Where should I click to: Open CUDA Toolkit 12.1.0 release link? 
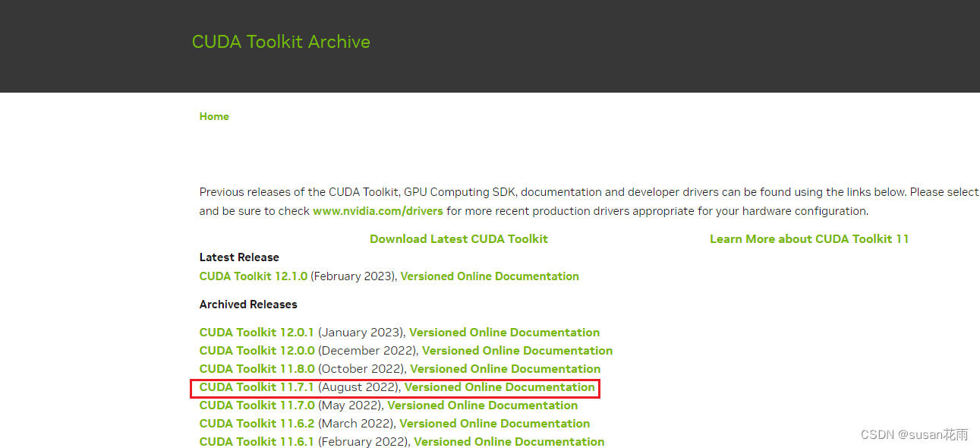pyautogui.click(x=254, y=276)
